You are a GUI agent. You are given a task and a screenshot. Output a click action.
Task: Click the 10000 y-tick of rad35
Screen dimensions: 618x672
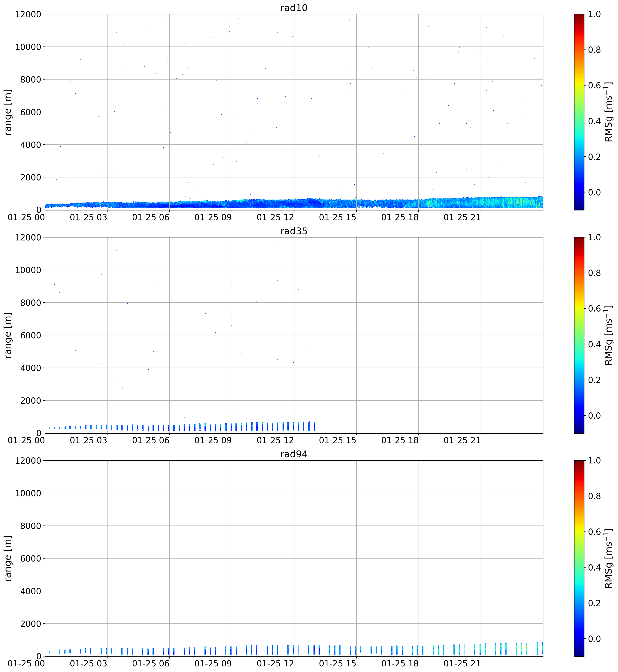(x=28, y=270)
